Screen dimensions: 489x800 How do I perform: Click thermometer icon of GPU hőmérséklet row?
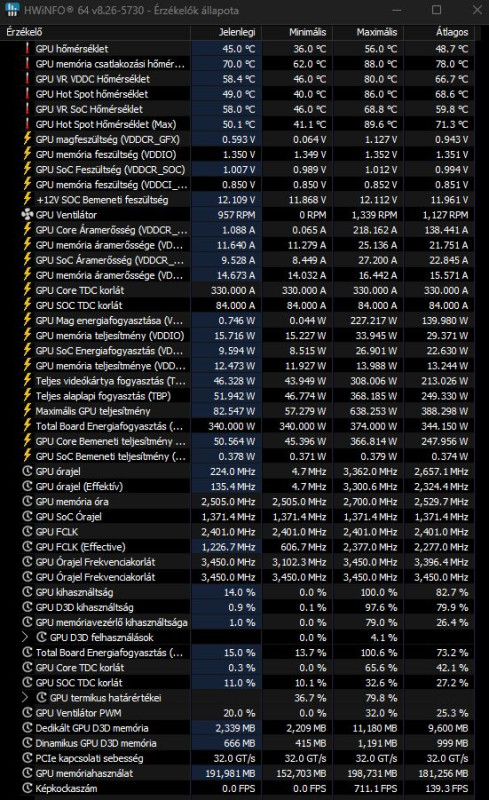(28, 49)
